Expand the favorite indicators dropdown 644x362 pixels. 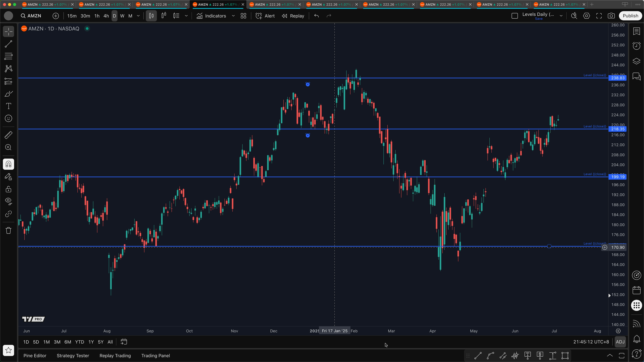click(x=233, y=16)
